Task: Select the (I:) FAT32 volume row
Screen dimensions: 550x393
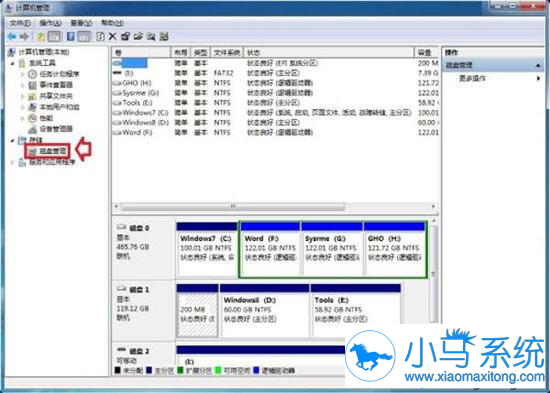Action: [275, 73]
